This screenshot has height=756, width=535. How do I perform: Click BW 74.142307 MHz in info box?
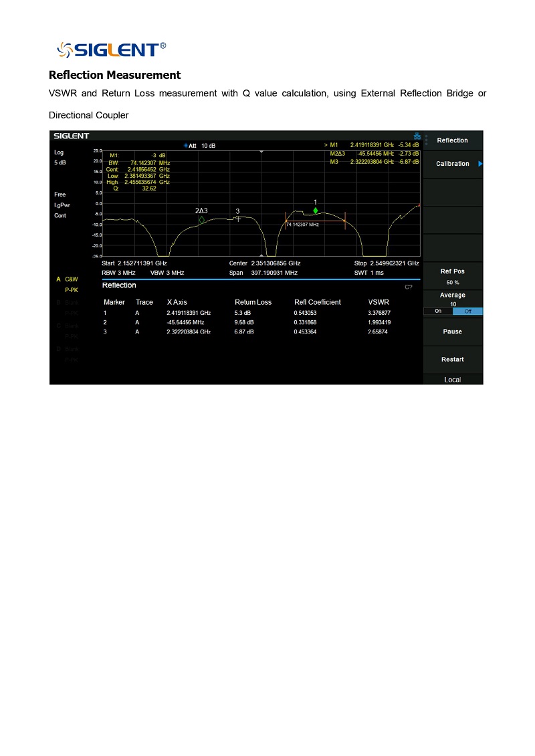139,163
